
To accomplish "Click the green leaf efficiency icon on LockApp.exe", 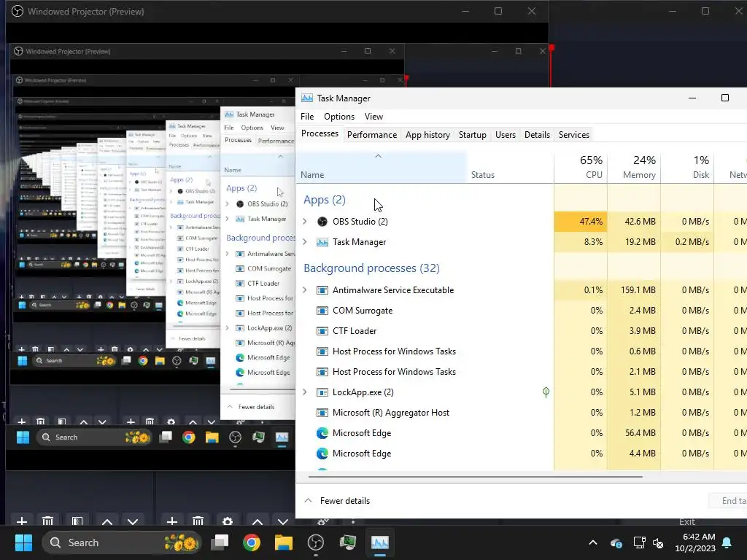I will click(x=546, y=392).
